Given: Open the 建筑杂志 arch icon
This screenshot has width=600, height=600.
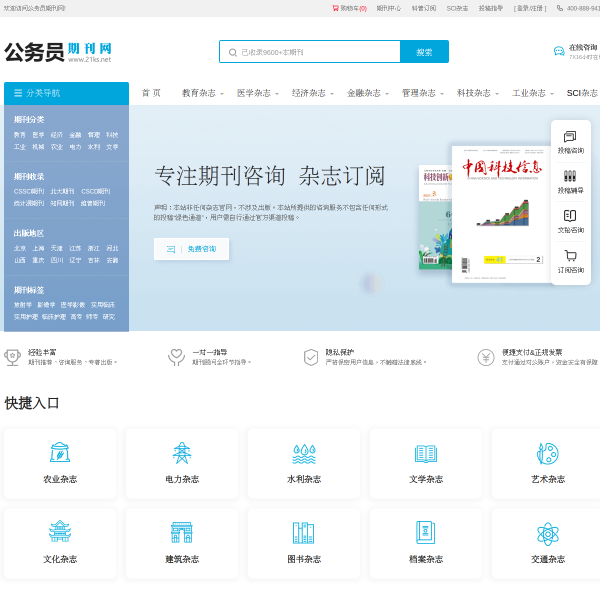Looking at the screenshot, I should (182, 533).
